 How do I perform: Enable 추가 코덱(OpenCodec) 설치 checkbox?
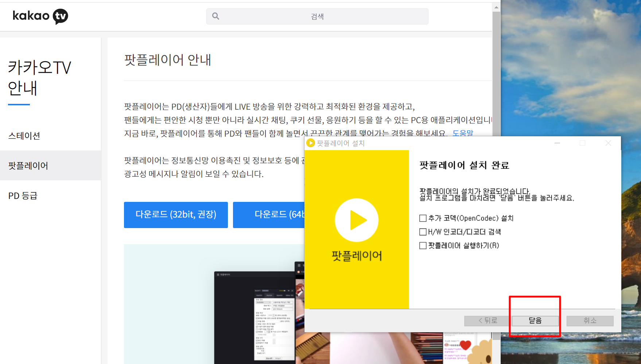click(423, 218)
